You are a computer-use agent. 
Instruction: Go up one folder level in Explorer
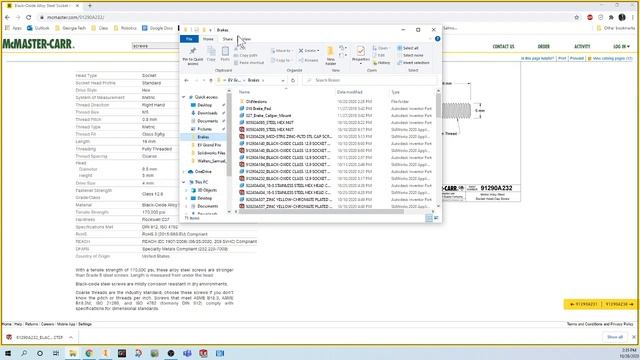click(211, 80)
